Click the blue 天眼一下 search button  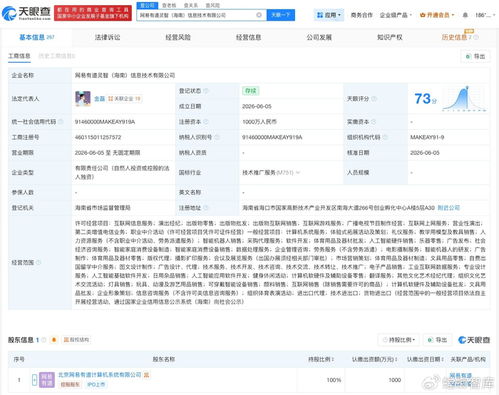[x=281, y=15]
